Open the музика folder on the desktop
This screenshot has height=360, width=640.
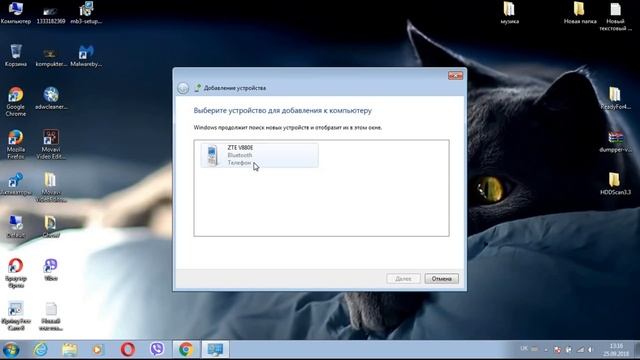point(509,13)
